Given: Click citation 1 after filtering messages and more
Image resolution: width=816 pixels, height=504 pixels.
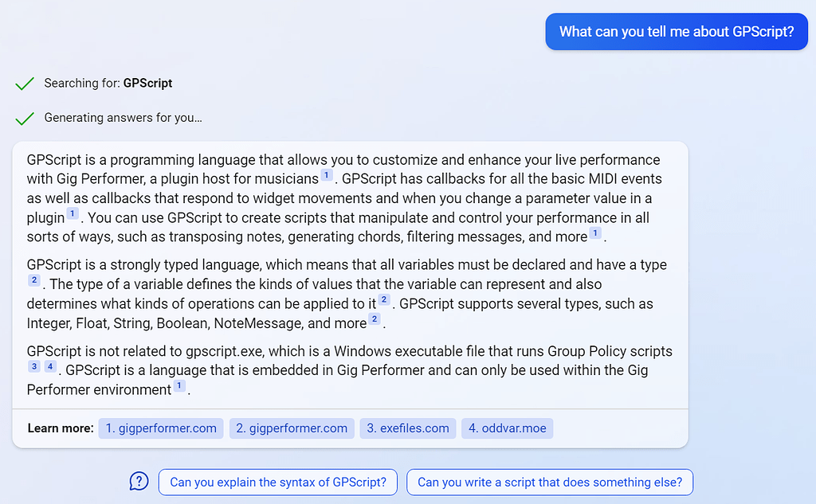Looking at the screenshot, I should tap(594, 232).
